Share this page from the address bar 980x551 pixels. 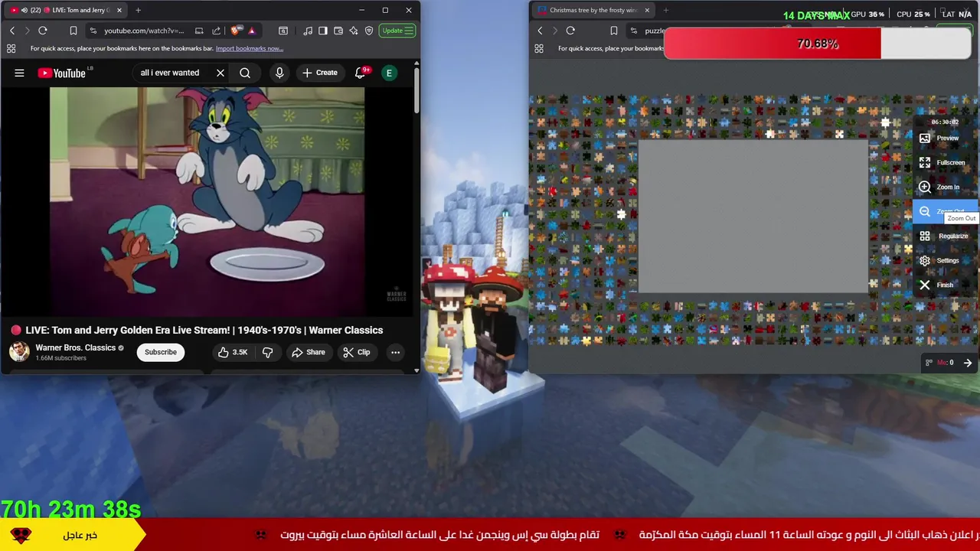click(x=216, y=31)
